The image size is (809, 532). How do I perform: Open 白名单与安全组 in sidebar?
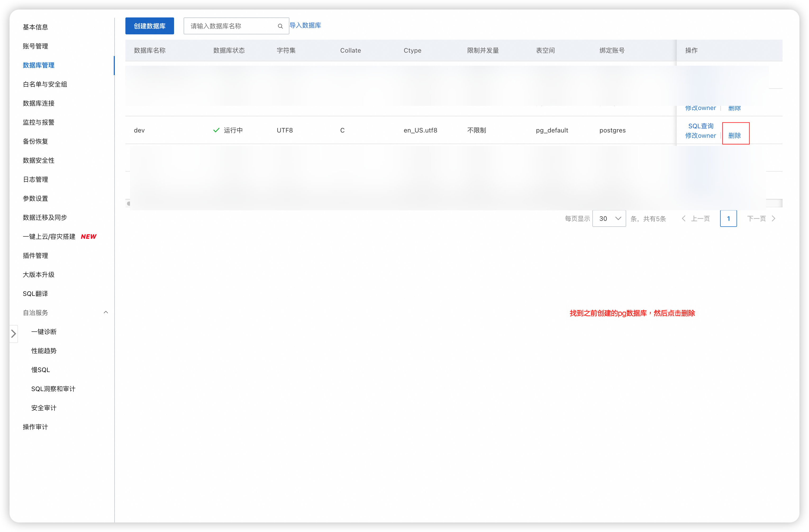click(x=45, y=84)
